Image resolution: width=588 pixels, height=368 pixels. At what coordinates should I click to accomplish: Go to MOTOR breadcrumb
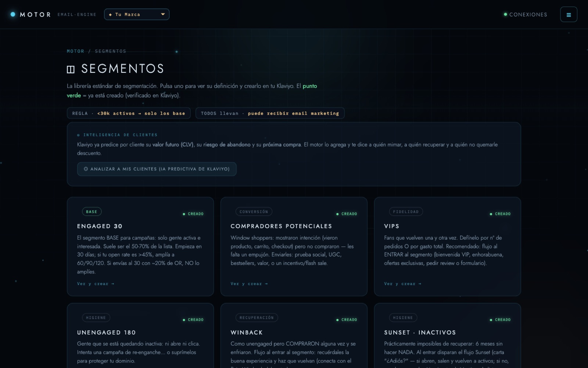click(75, 51)
